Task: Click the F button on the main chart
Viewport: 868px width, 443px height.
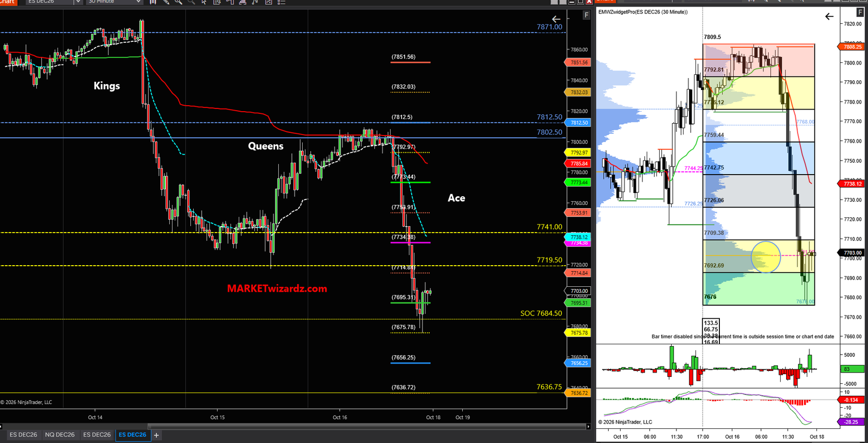Action: pos(586,15)
